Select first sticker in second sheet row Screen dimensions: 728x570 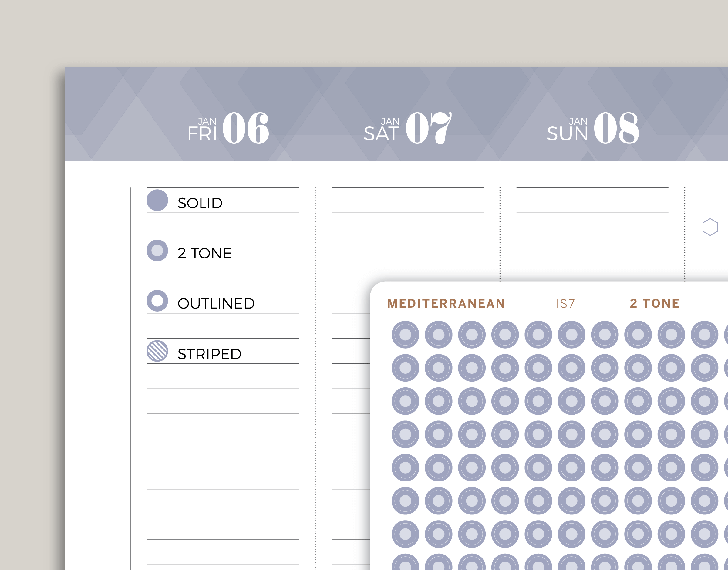[x=405, y=368]
